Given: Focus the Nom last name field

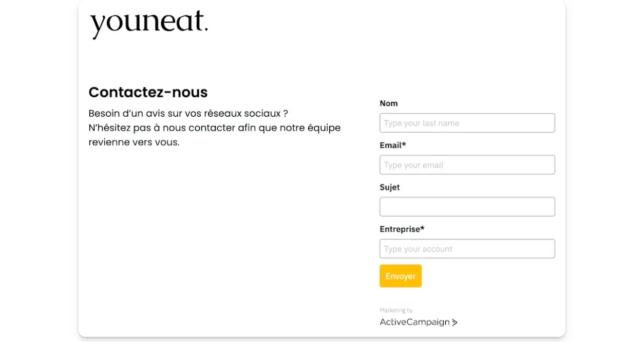Looking at the screenshot, I should (467, 123).
